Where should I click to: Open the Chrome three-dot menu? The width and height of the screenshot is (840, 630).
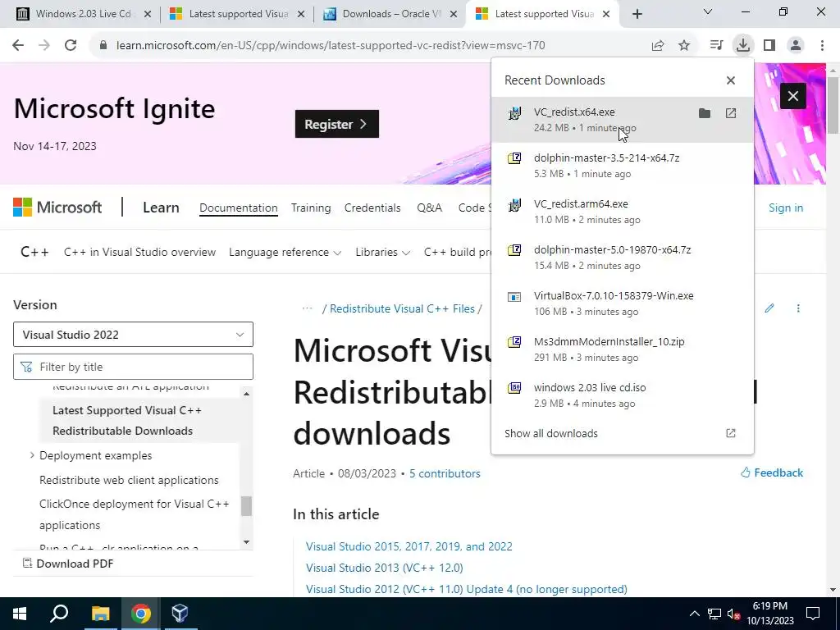point(822,46)
